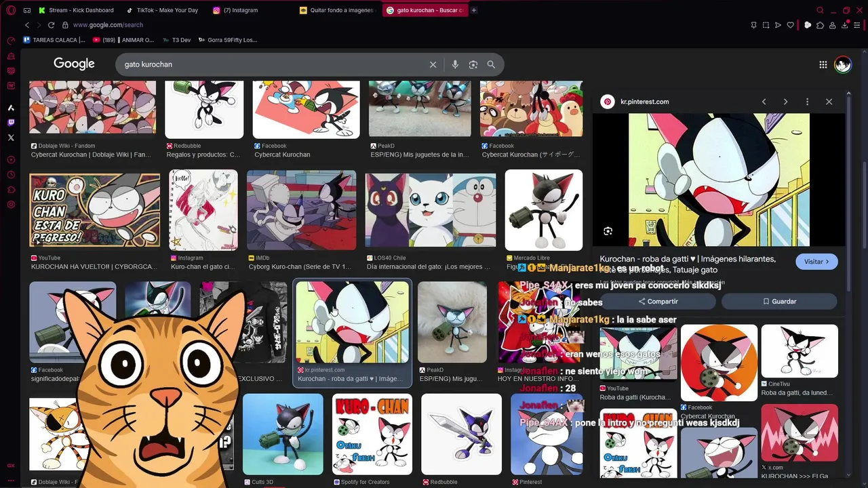Open X (Twitter) from the Opera sidebar
Image resolution: width=868 pixels, height=488 pixels.
tap(11, 138)
